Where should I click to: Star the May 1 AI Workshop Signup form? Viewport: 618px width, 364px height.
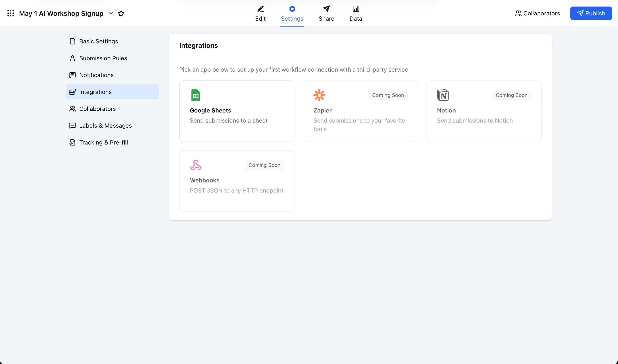point(121,13)
